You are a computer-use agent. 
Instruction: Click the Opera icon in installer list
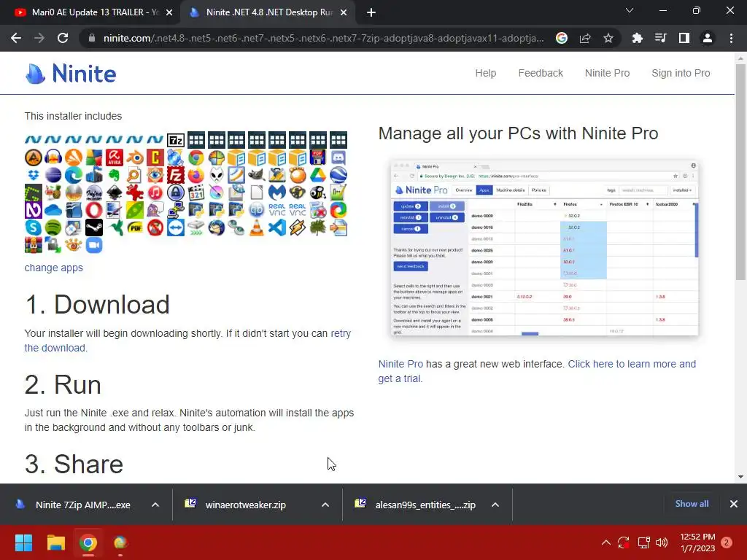coord(94,210)
